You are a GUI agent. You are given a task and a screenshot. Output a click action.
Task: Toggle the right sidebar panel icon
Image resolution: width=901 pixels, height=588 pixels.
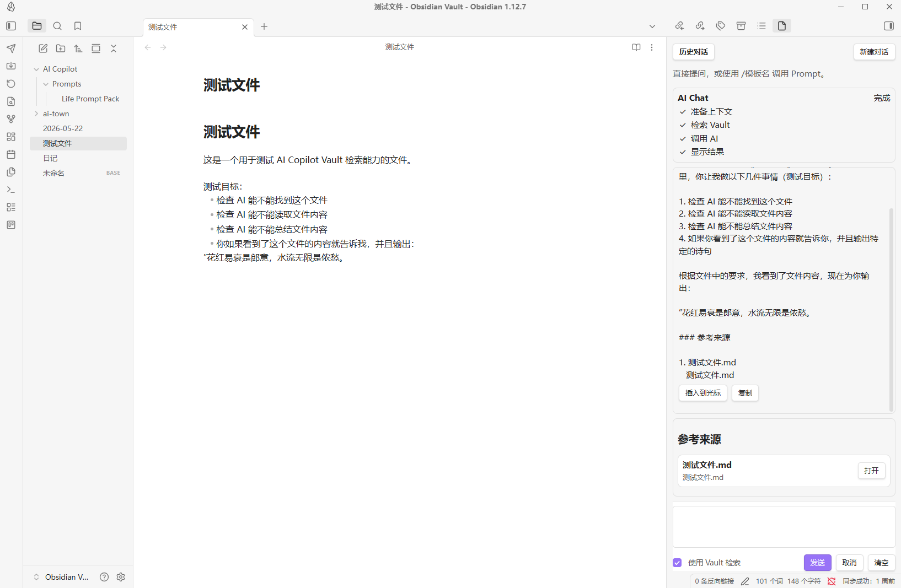[888, 26]
